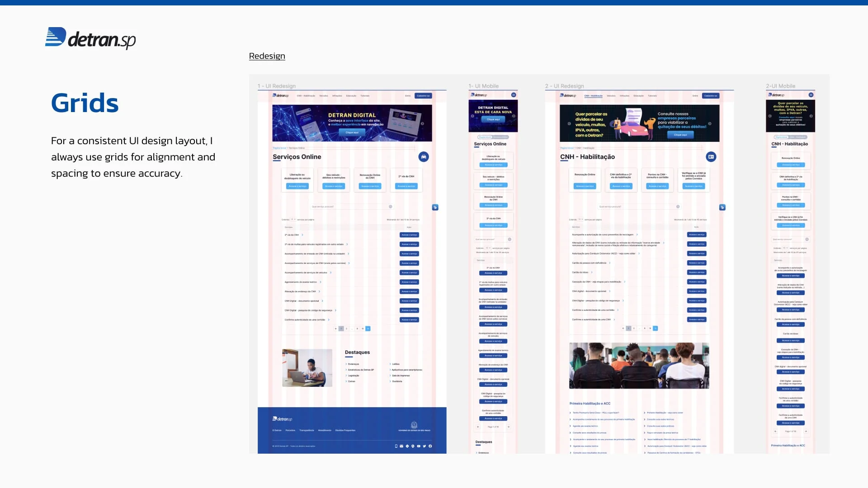Screen dimensions: 868x488
Task: Click the ID card icon beside CNH - Habilitação
Action: pos(711,157)
